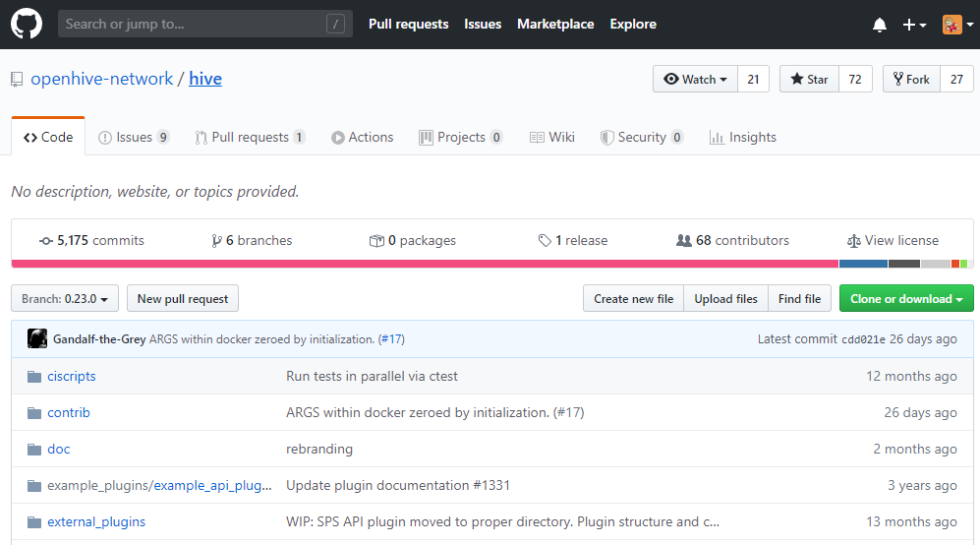This screenshot has width=980, height=545.
Task: Open 'Run tests in parallel via ctest' commit
Action: 372,376
